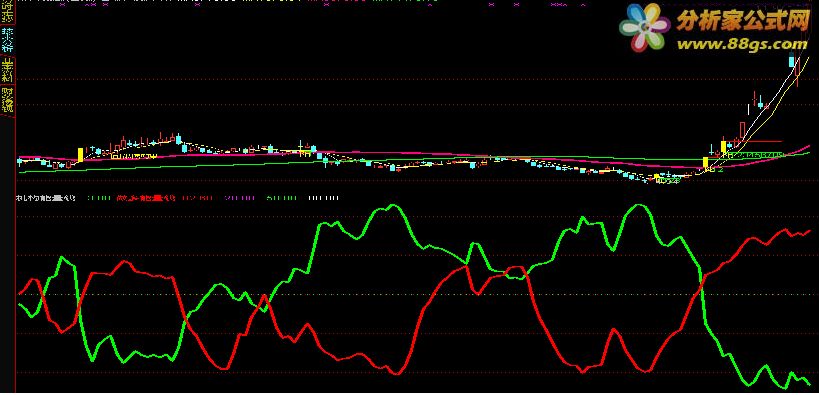819x395 pixels.
Task: Select the white parameter value in indicator header
Action: [x=324, y=198]
